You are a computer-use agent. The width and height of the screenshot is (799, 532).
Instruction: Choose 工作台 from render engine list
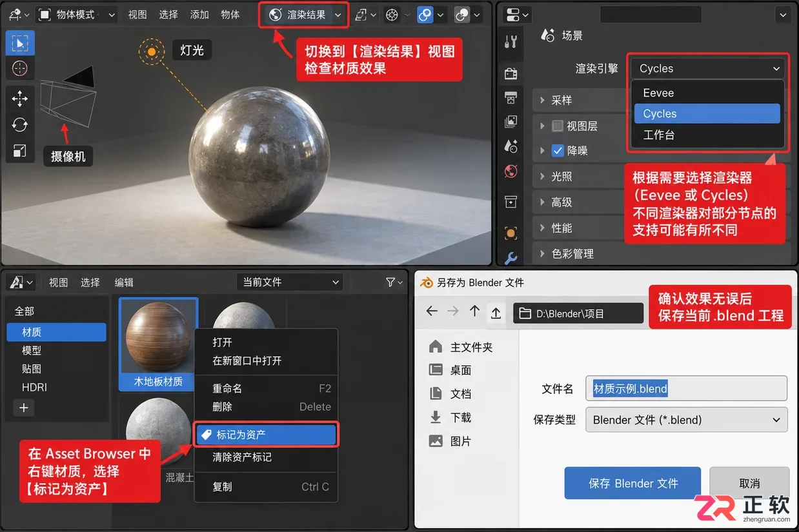pos(707,135)
